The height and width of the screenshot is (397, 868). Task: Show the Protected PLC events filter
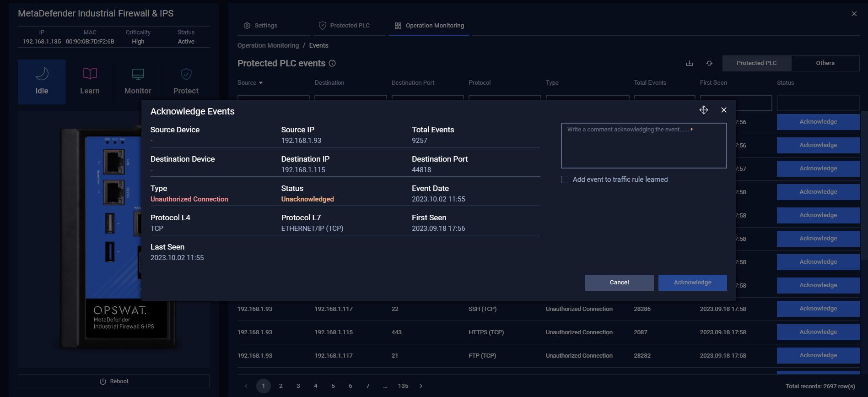pos(757,63)
